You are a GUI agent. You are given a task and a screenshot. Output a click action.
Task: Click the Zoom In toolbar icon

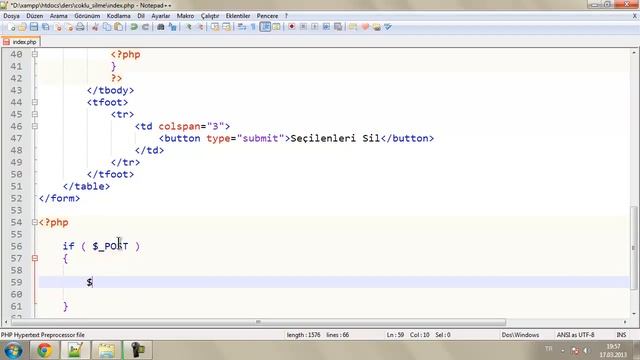[188, 27]
